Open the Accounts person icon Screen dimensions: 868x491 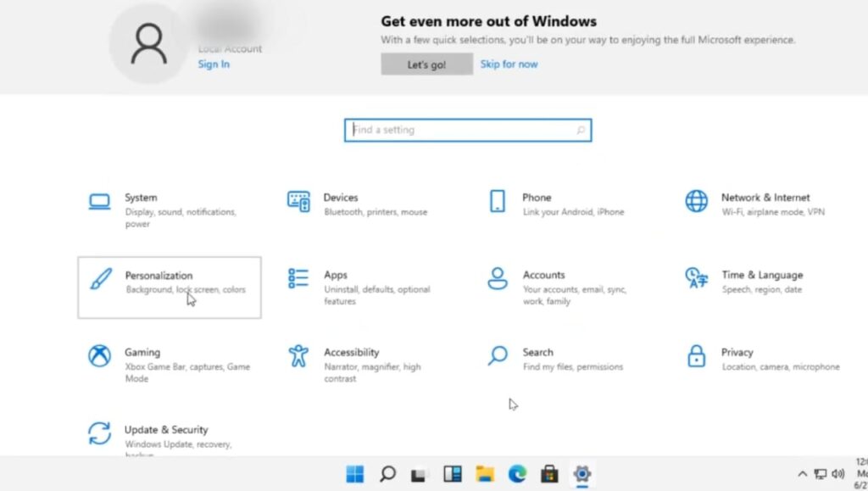497,278
